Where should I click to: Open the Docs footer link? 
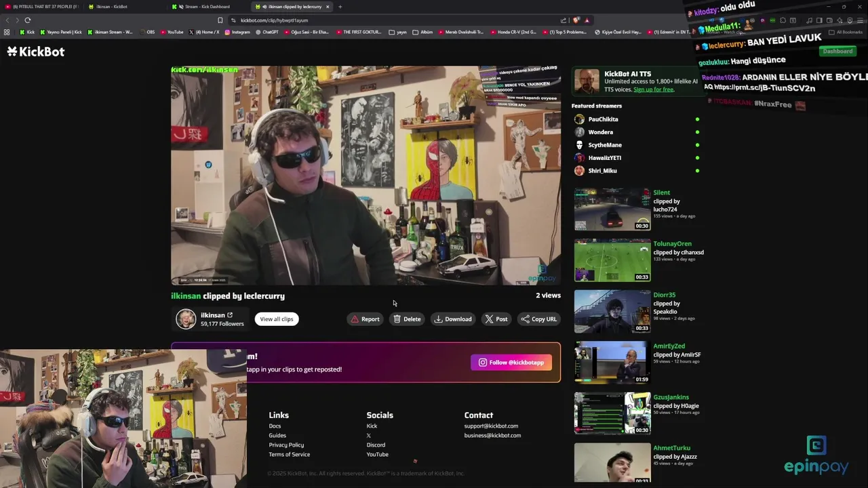[275, 426]
